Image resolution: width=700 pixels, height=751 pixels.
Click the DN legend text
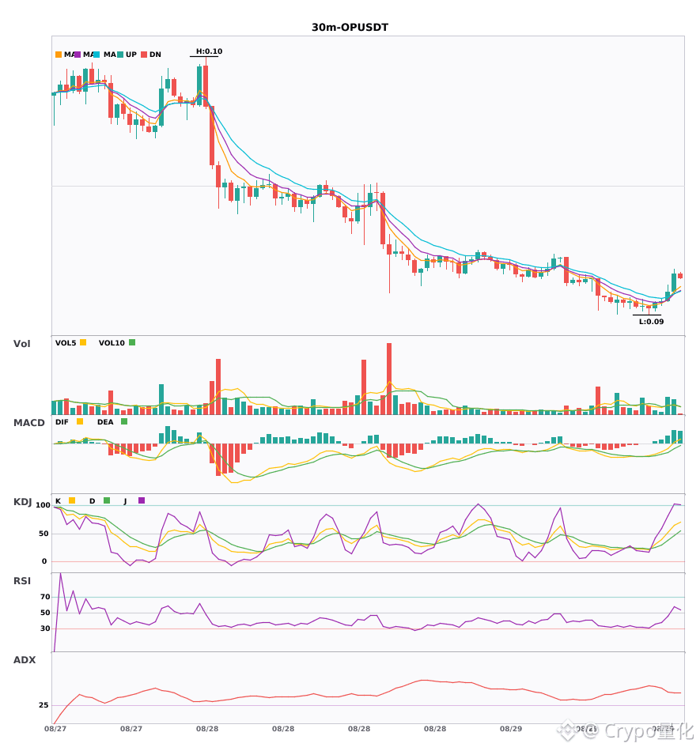pos(155,55)
